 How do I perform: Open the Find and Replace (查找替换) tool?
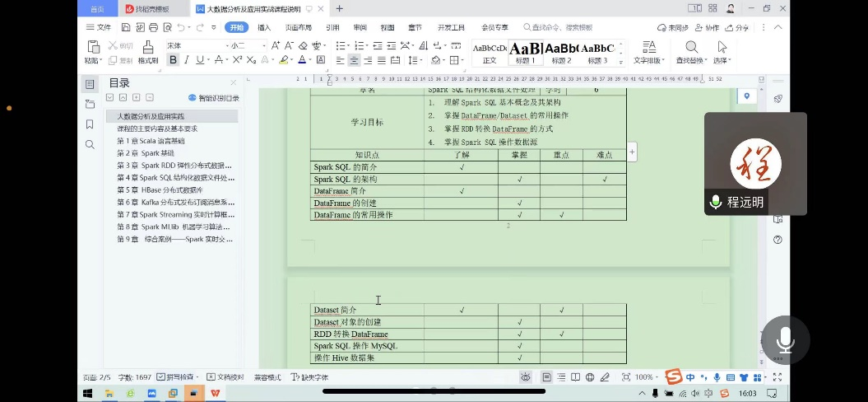pos(691,51)
